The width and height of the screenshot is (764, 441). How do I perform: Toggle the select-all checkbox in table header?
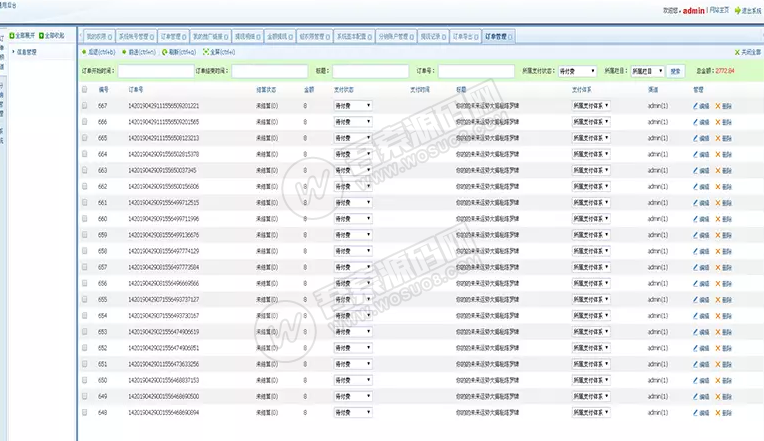[84, 89]
